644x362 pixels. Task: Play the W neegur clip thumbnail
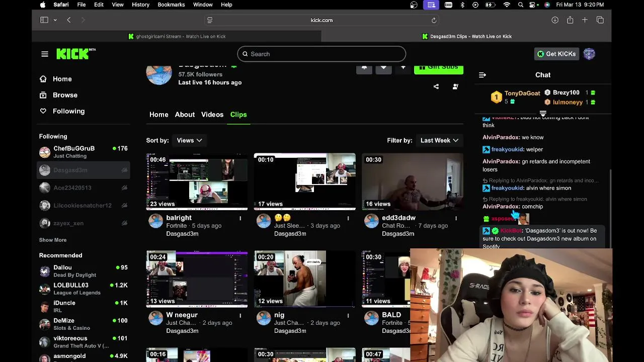tap(197, 279)
